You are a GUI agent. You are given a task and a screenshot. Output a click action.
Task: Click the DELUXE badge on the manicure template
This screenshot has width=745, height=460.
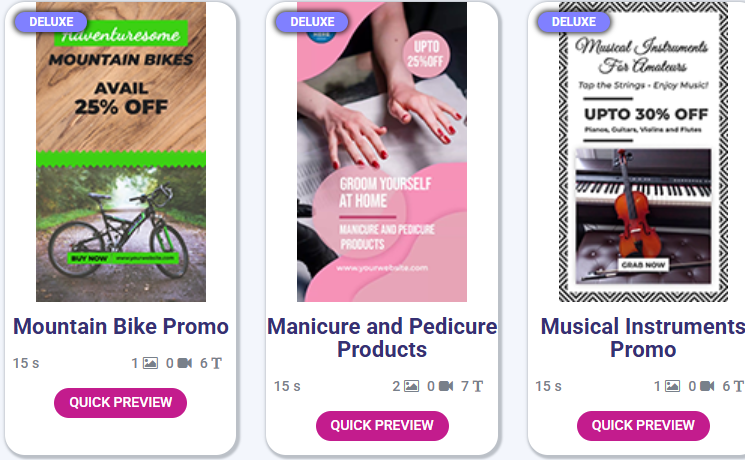(x=312, y=22)
